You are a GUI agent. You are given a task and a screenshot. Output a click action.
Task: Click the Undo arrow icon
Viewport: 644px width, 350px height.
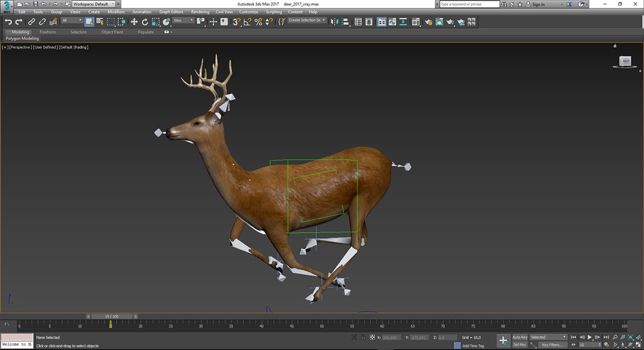coord(8,22)
